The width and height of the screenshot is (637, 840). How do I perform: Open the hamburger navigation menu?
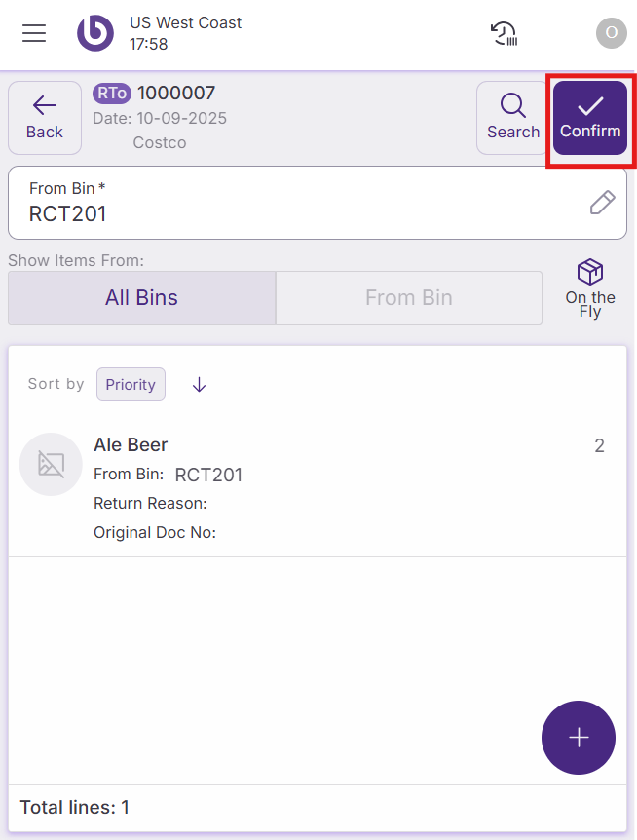[x=34, y=33]
